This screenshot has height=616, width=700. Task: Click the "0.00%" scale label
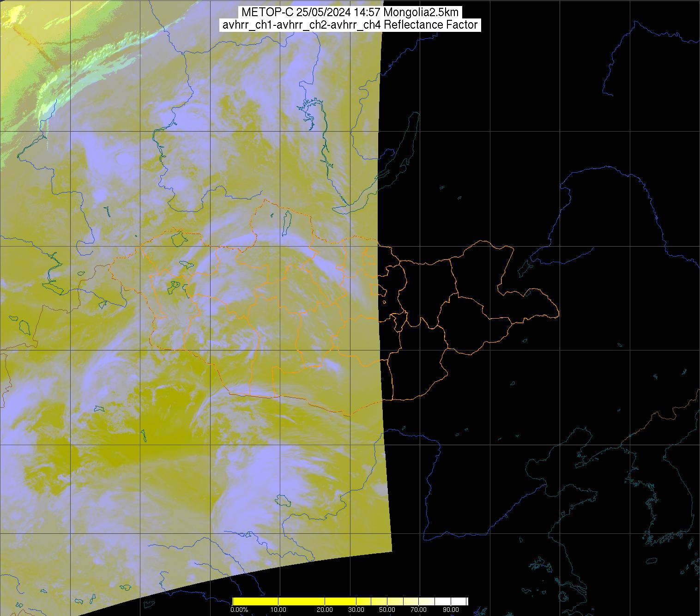(x=239, y=610)
